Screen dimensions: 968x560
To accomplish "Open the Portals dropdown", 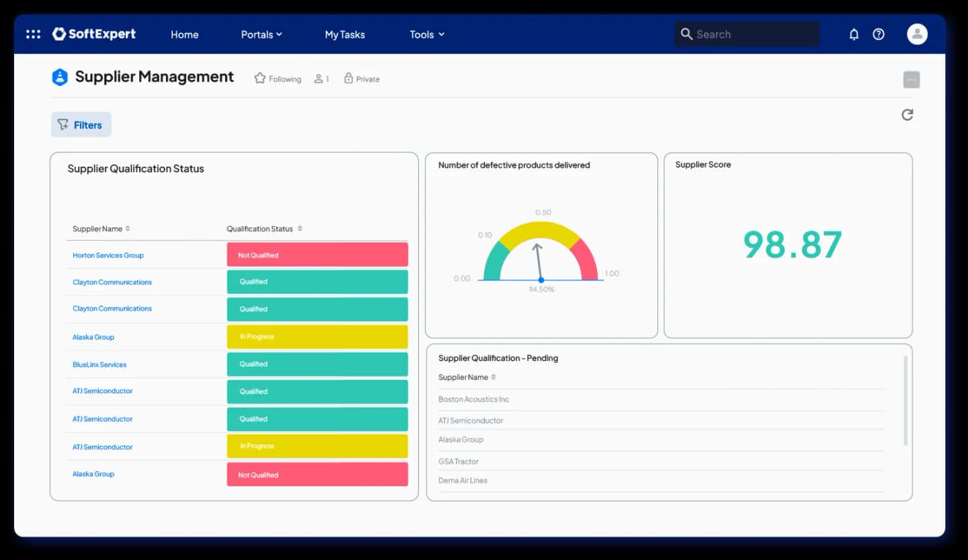I will [x=261, y=34].
